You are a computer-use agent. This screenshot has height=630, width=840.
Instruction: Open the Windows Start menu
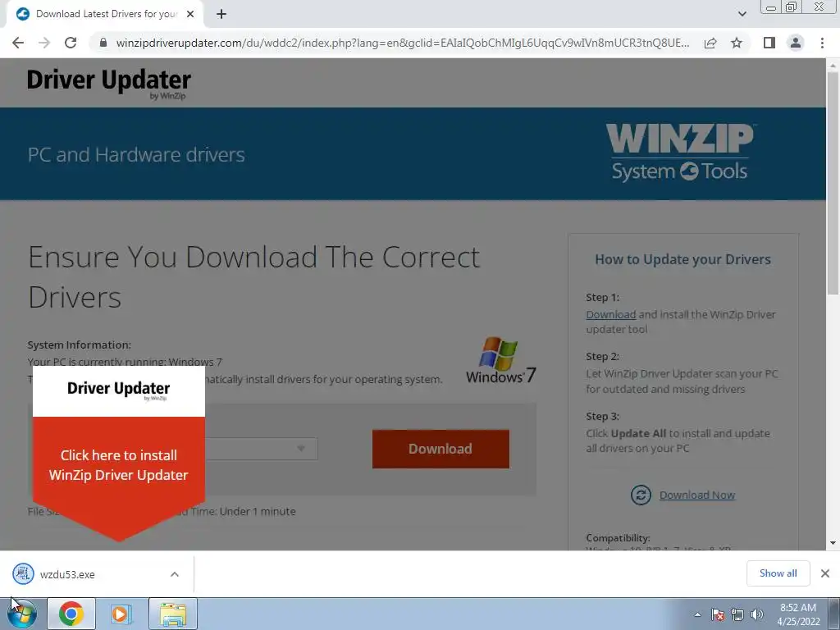click(22, 614)
